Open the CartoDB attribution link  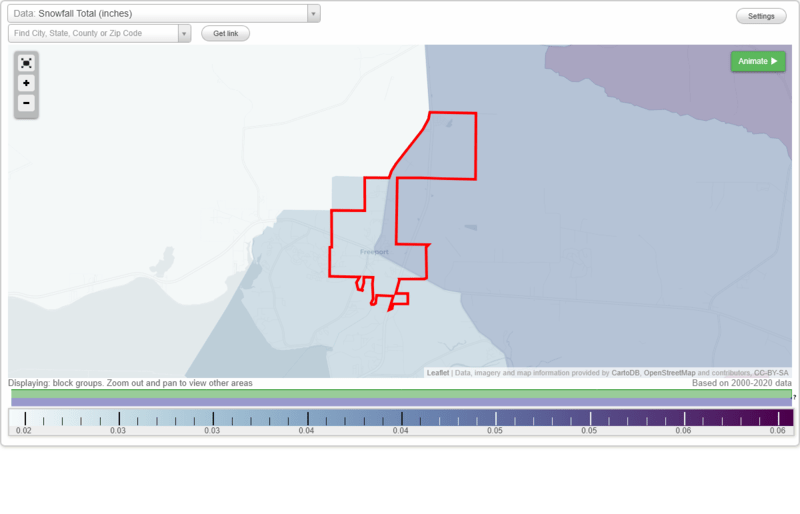625,373
